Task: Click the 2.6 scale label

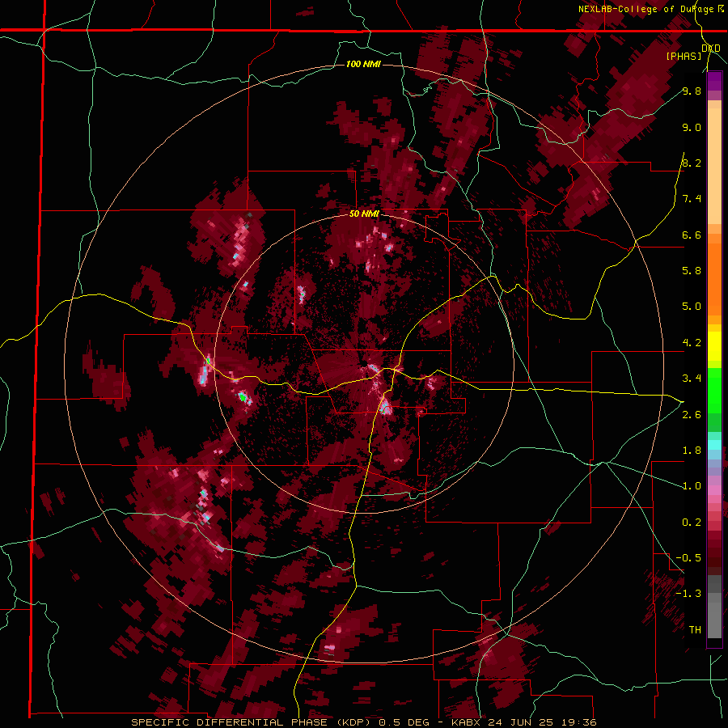Action: click(x=692, y=415)
